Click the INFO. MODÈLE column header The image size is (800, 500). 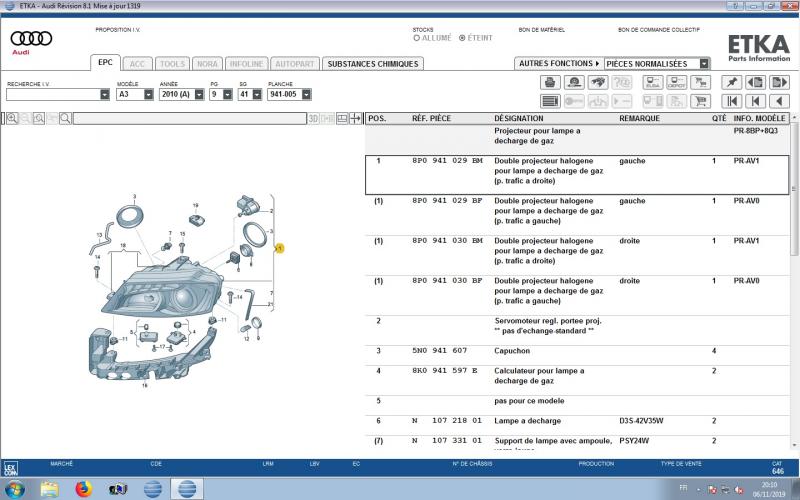pos(759,118)
